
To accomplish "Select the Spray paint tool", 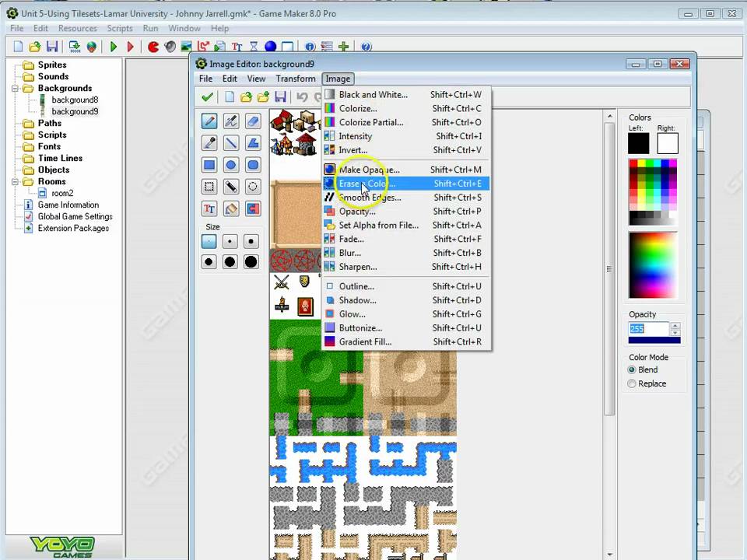I will 231,121.
